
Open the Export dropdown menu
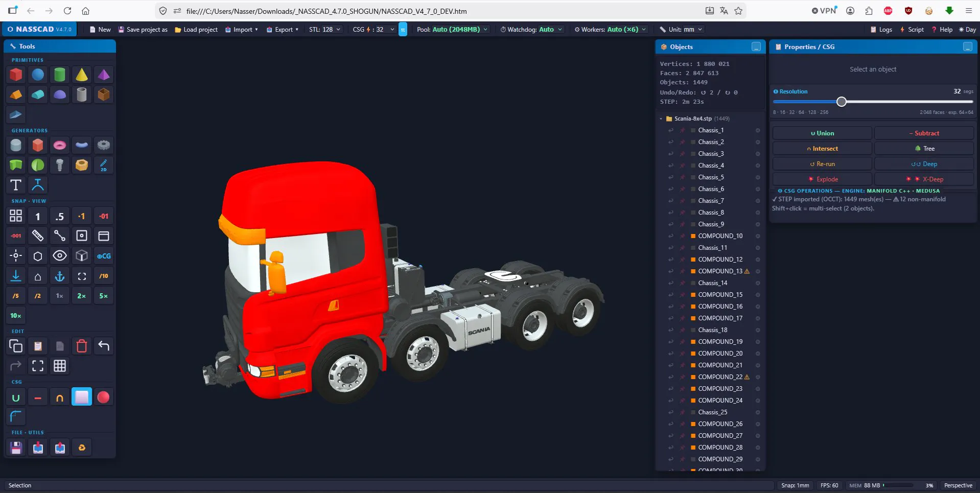click(x=283, y=30)
